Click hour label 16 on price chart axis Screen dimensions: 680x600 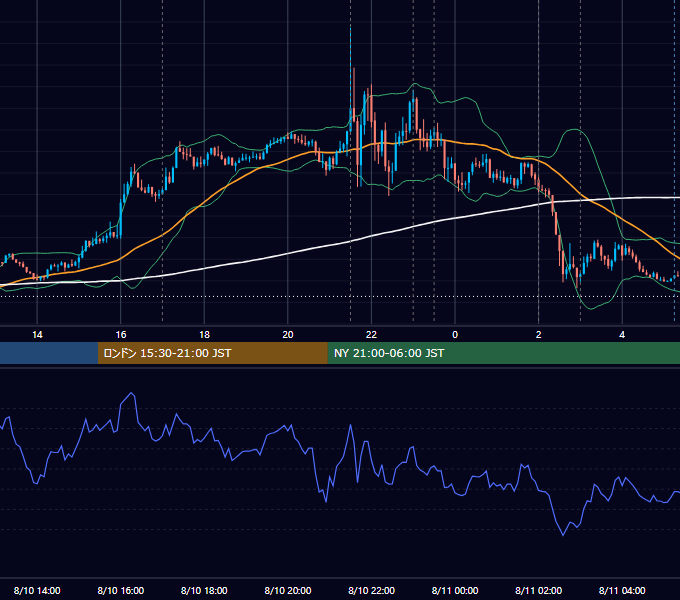point(121,335)
